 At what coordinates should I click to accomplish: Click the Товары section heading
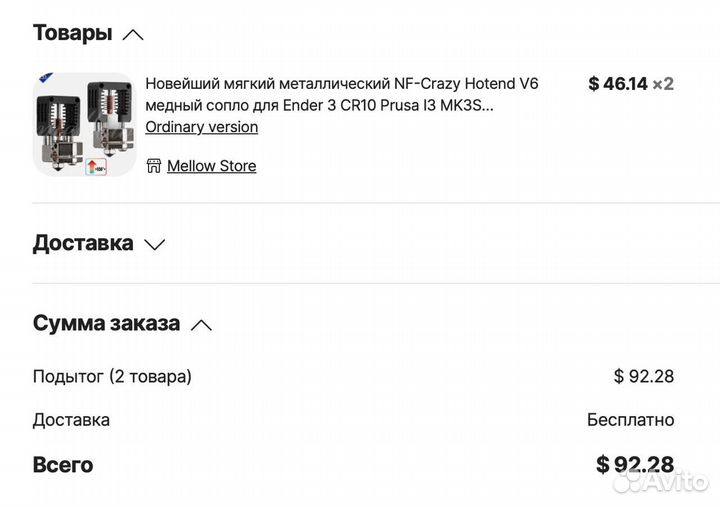point(72,33)
